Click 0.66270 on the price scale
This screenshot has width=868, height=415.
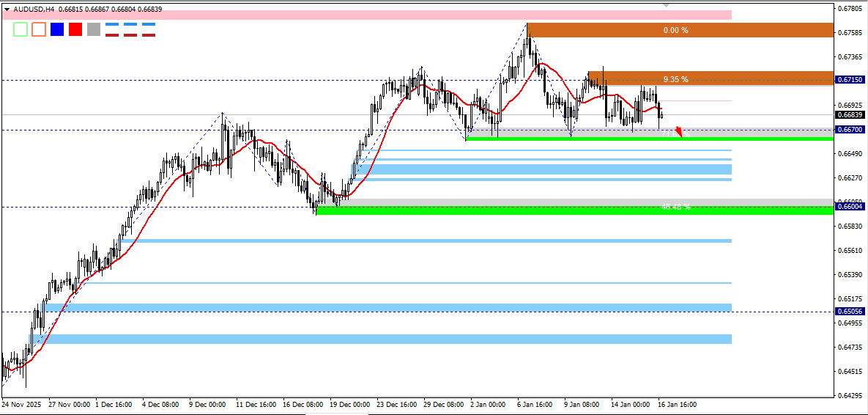click(x=850, y=178)
